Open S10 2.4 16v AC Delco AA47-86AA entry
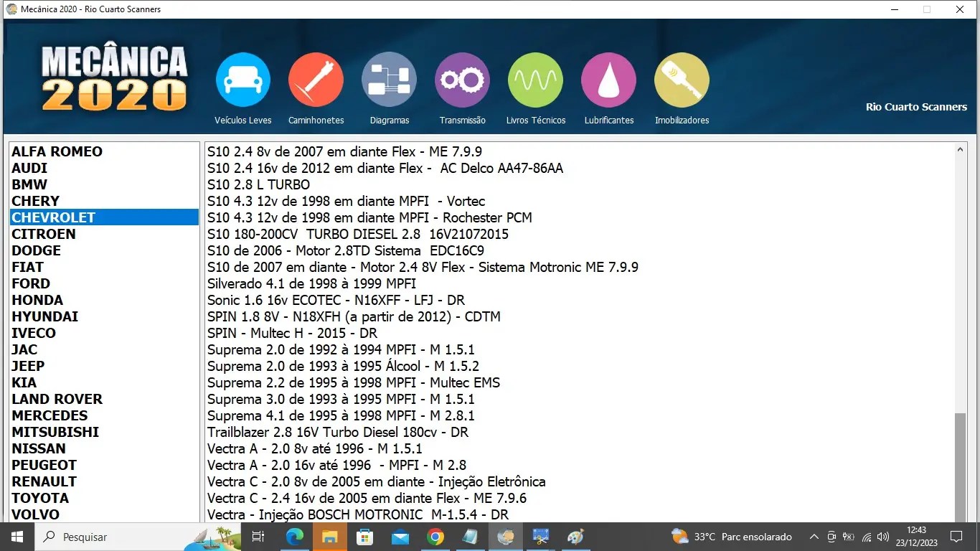 [385, 168]
